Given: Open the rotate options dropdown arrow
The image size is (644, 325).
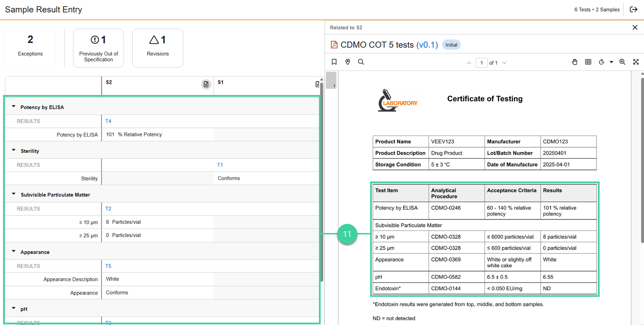Looking at the screenshot, I should [611, 62].
